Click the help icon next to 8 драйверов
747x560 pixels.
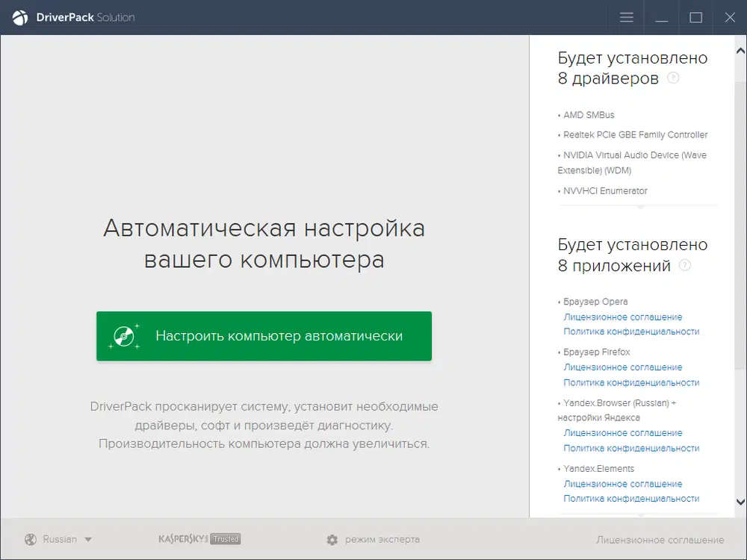tap(673, 78)
